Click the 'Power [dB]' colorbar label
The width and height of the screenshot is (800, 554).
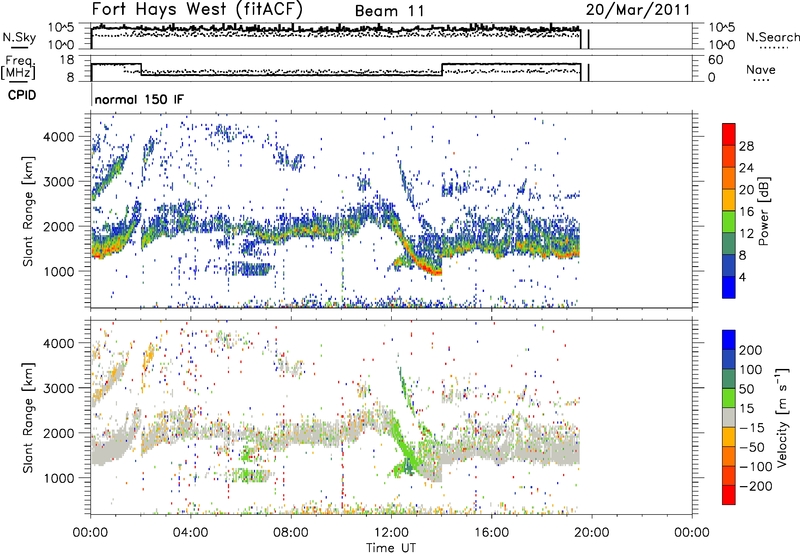[x=764, y=211]
